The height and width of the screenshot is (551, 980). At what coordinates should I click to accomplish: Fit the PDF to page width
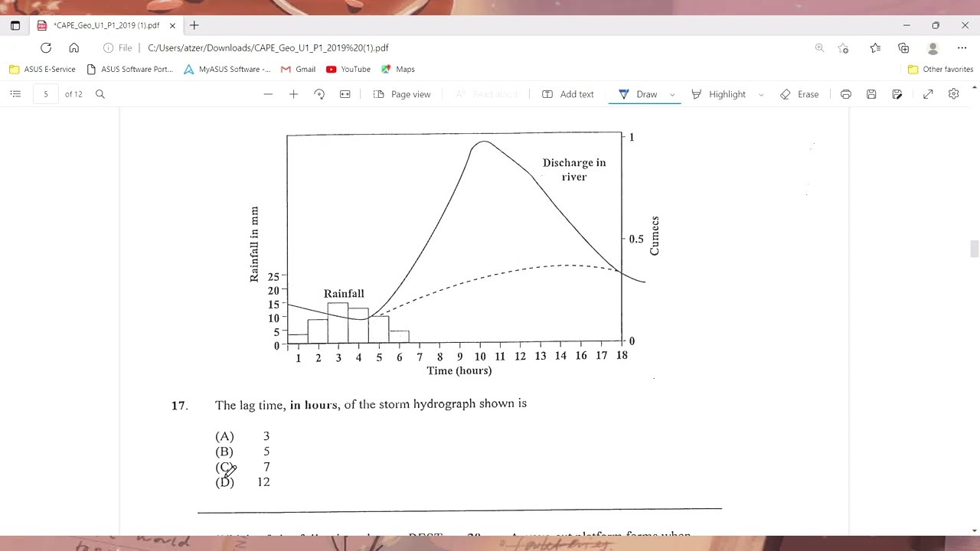click(345, 94)
